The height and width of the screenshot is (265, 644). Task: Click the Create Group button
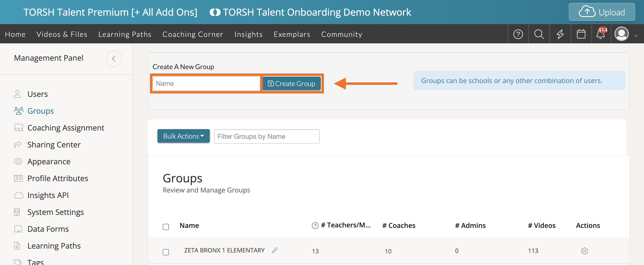coord(291,83)
